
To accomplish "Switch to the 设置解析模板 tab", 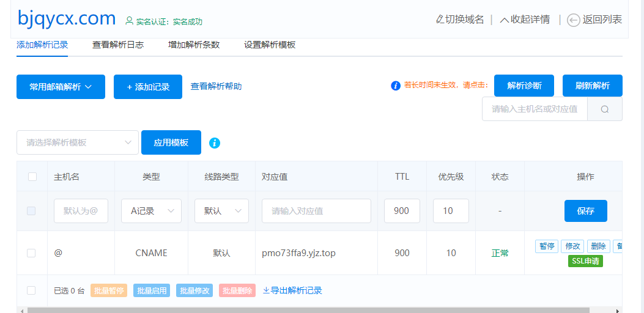I will point(270,45).
